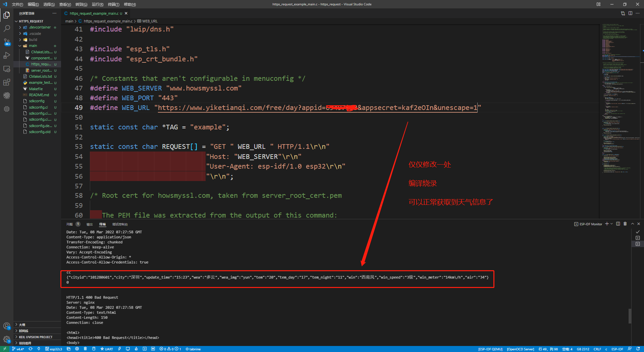This screenshot has height=352, width=644.
Task: Click the ESP-IDF select port plug icon
Action: pyautogui.click(x=39, y=349)
